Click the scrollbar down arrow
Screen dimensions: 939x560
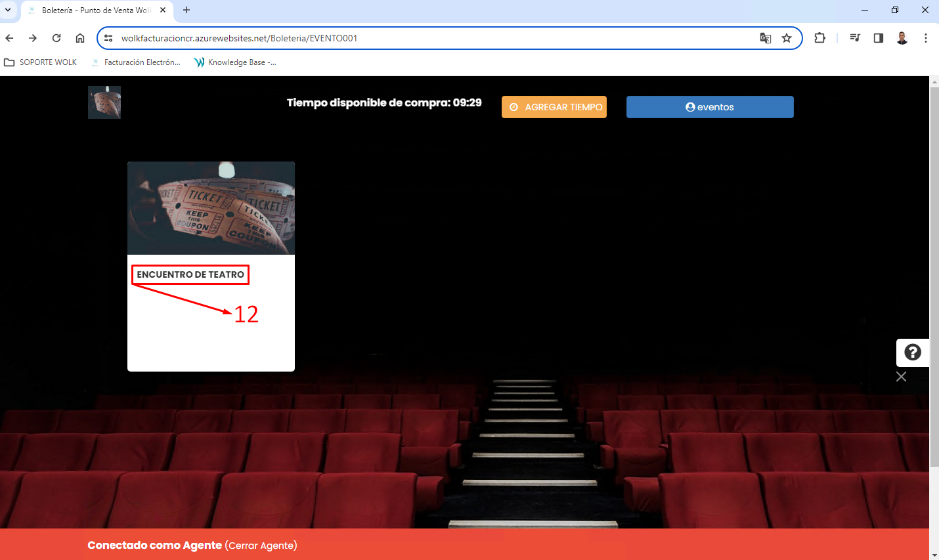click(x=934, y=555)
